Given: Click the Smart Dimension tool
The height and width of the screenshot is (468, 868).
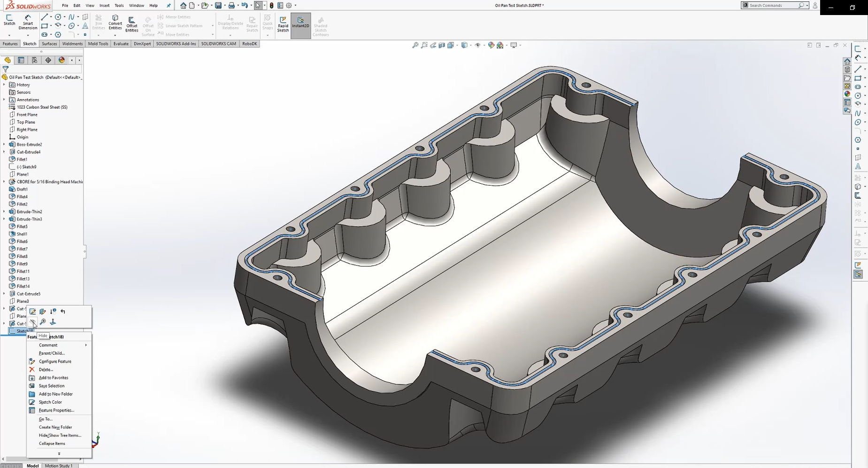Looking at the screenshot, I should (28, 22).
